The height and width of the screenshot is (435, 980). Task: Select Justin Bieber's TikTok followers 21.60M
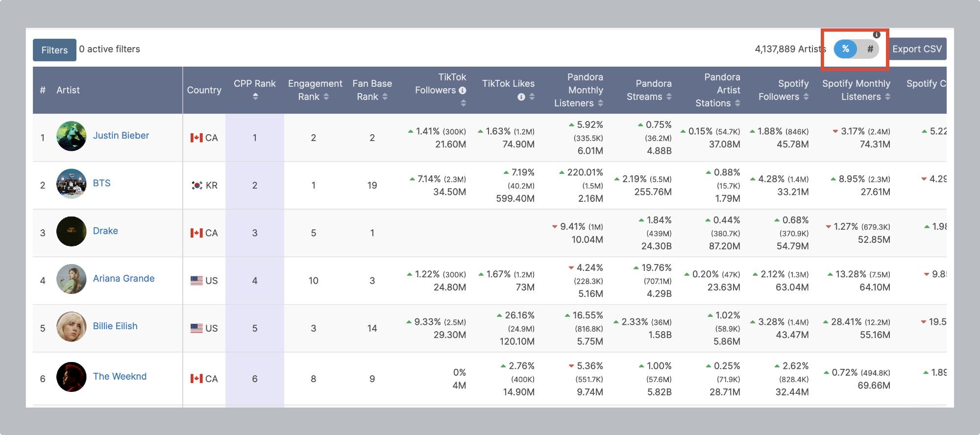(451, 145)
